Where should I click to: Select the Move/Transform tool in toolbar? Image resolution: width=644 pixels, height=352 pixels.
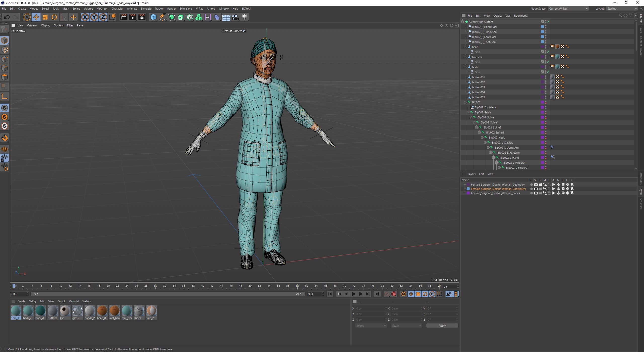[x=36, y=17]
